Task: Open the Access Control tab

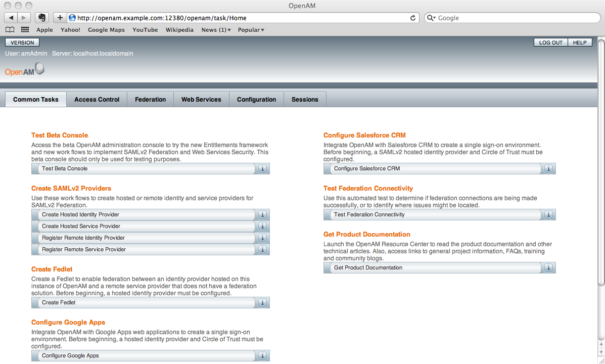Action: click(97, 99)
